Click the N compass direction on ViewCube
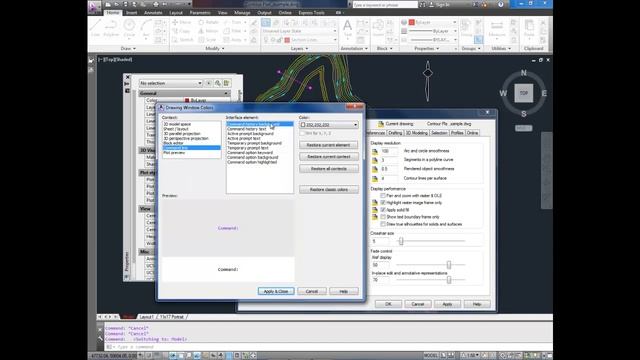The width and height of the screenshot is (640, 360). [x=524, y=73]
